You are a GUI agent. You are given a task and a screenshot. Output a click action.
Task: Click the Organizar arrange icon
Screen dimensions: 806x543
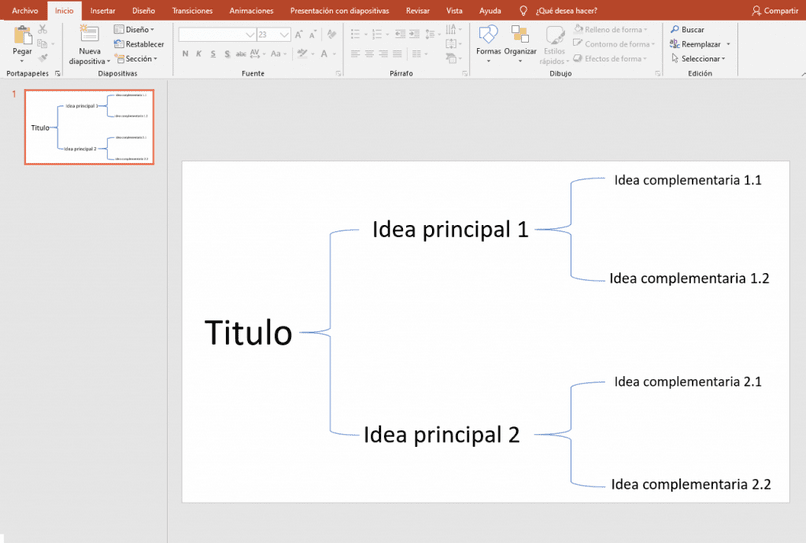tap(520, 34)
